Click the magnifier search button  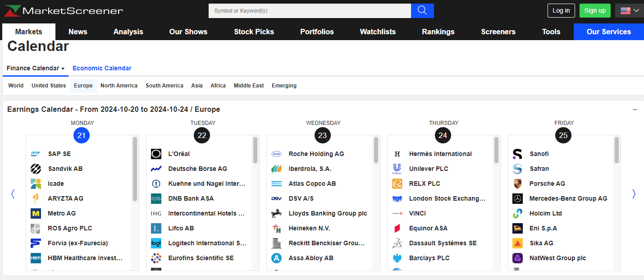pos(422,11)
